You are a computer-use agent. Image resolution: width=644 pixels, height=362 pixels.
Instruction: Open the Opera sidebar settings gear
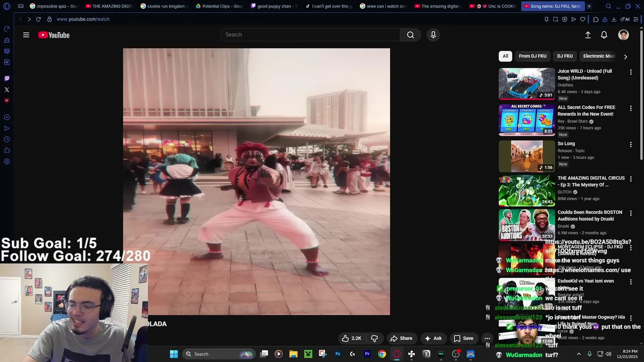7,161
